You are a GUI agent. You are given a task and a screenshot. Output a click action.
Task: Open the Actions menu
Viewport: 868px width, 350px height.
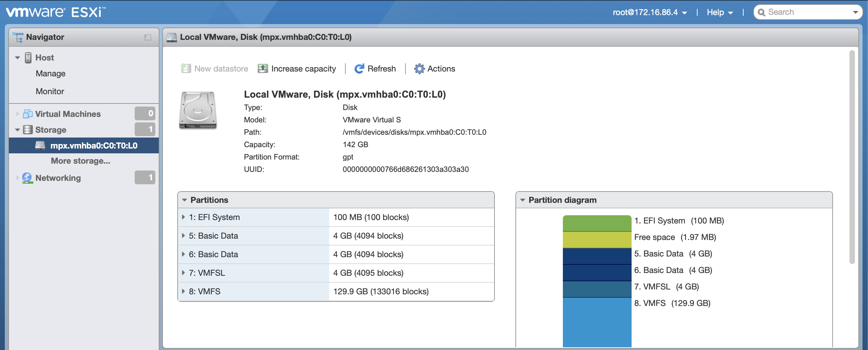click(x=434, y=69)
